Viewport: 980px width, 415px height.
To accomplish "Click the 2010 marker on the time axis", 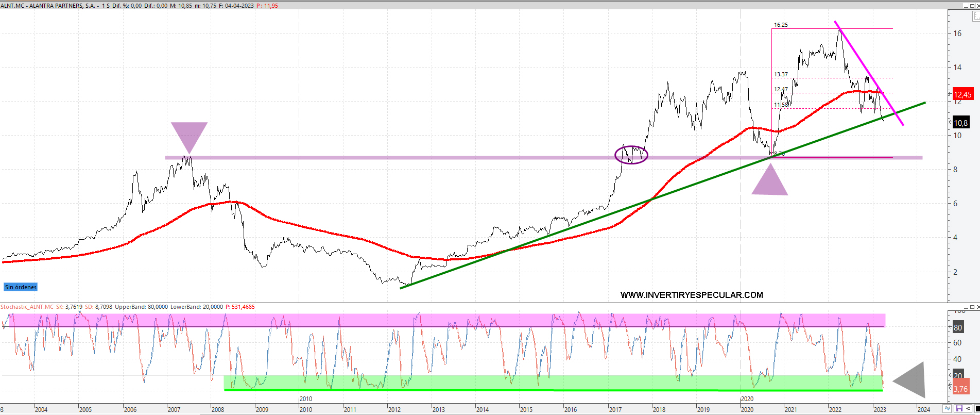I will point(306,399).
